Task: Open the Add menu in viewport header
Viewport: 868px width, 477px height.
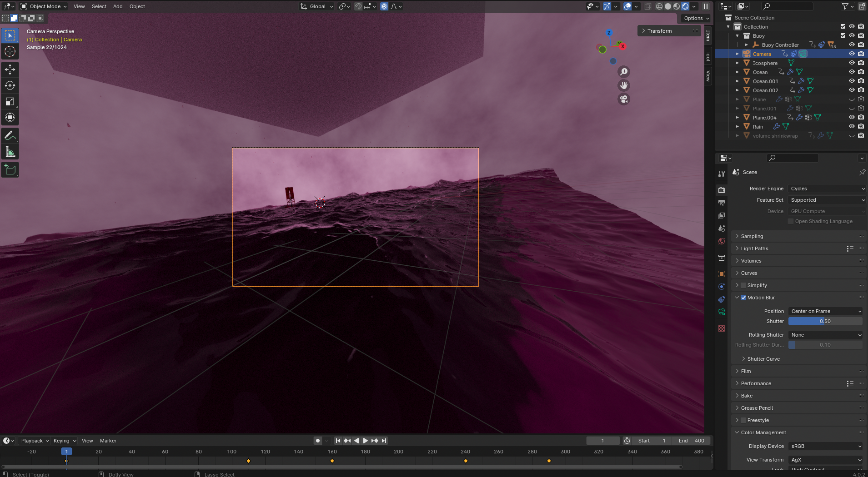Action: click(118, 6)
